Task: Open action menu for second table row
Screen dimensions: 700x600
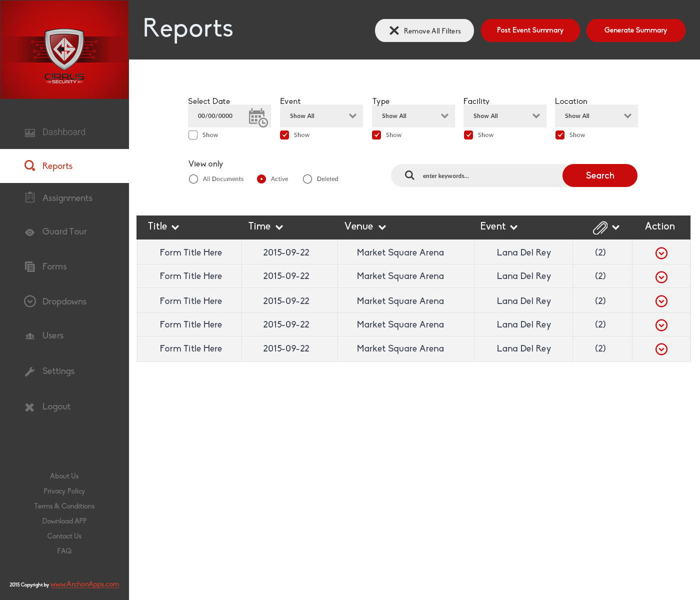Action: (x=661, y=277)
